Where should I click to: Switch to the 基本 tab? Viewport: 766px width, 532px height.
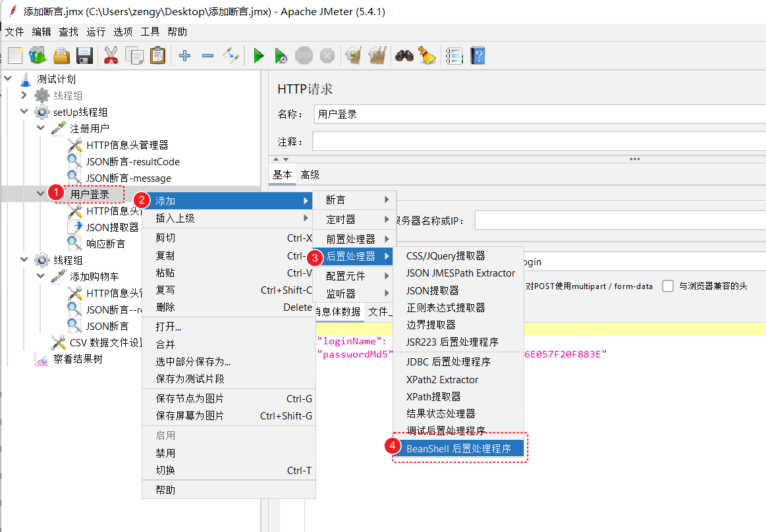pos(283,175)
